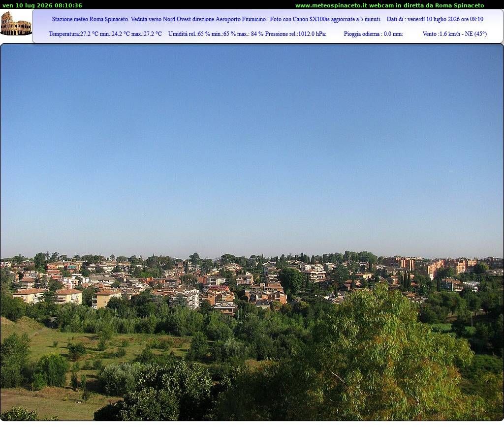Click 'Dati di : venerdì 10 luglio 2026 ore 08:10'
Image resolution: width=504 pixels, height=427 pixels.
click(435, 19)
